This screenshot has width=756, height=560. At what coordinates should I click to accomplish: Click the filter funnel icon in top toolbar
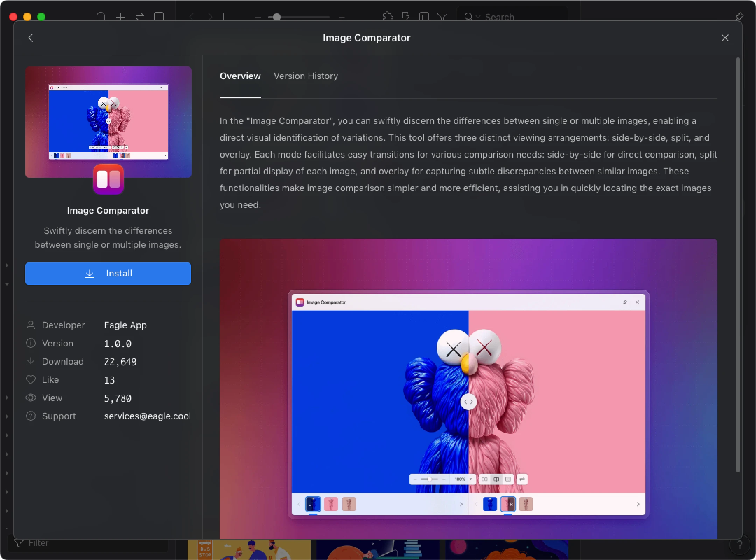[x=442, y=16]
